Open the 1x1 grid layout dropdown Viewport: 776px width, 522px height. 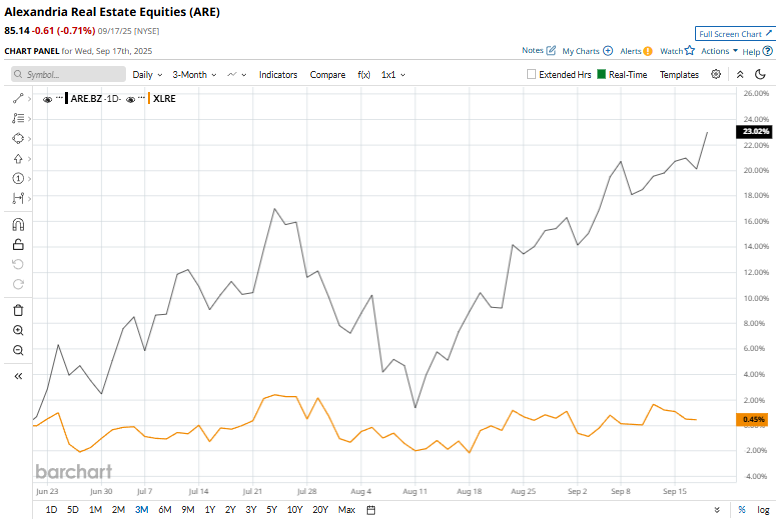[393, 75]
